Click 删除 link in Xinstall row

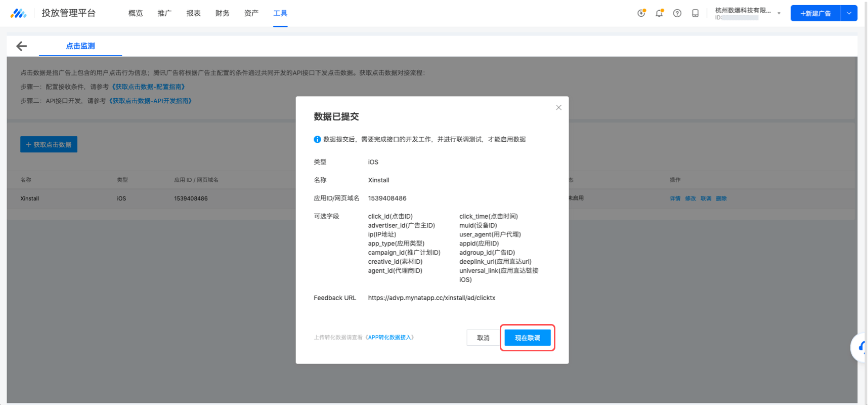point(721,198)
